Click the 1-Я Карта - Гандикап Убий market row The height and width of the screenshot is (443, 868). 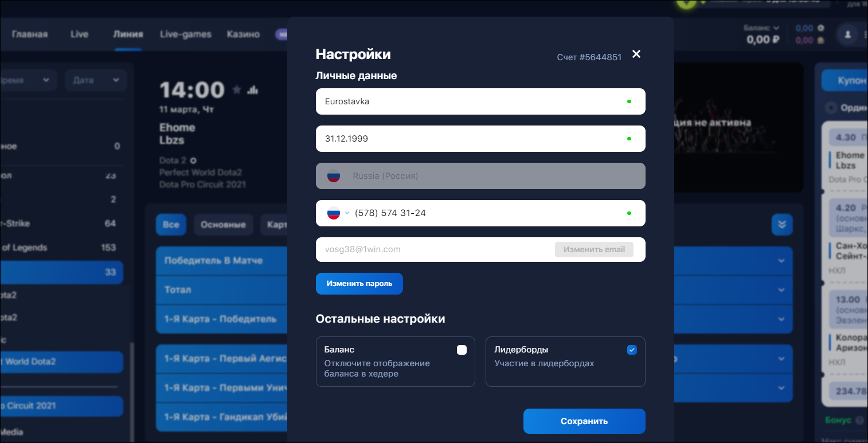point(221,417)
